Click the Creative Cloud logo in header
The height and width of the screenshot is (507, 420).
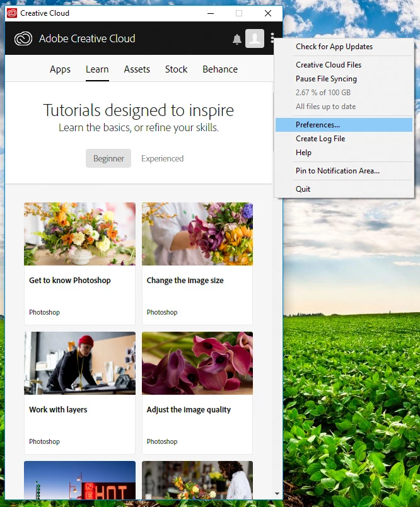23,39
